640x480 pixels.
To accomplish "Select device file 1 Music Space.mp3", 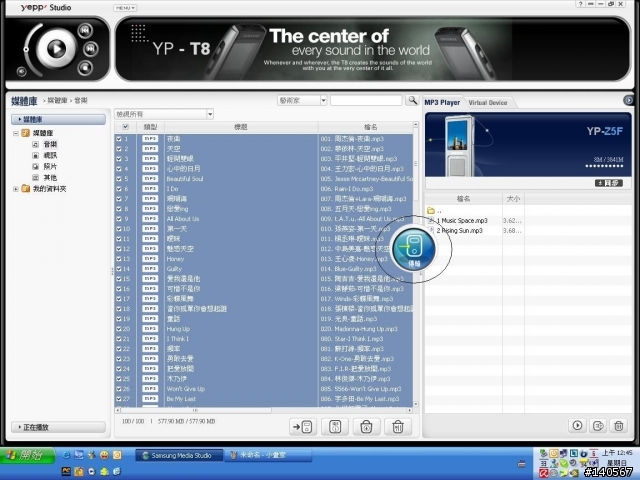I will point(462,220).
